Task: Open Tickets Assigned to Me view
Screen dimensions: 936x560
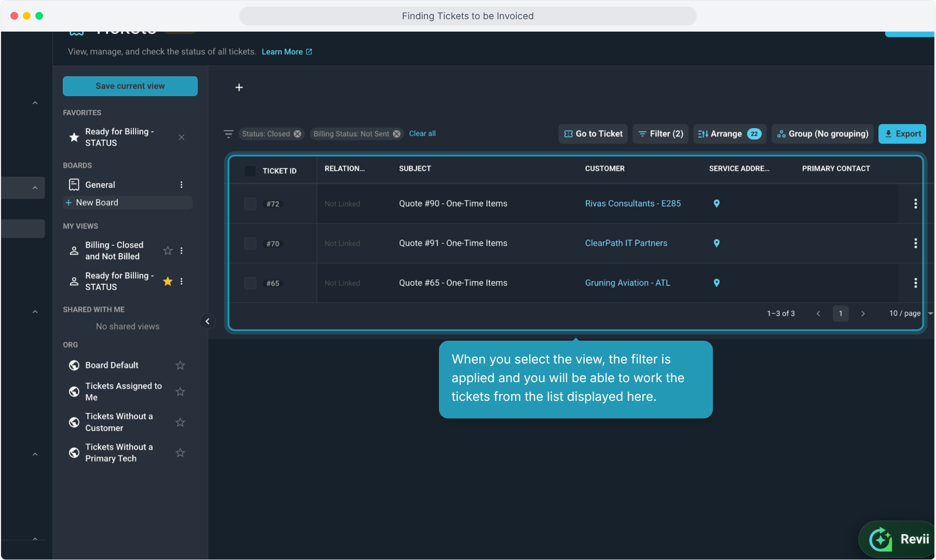Action: click(123, 392)
